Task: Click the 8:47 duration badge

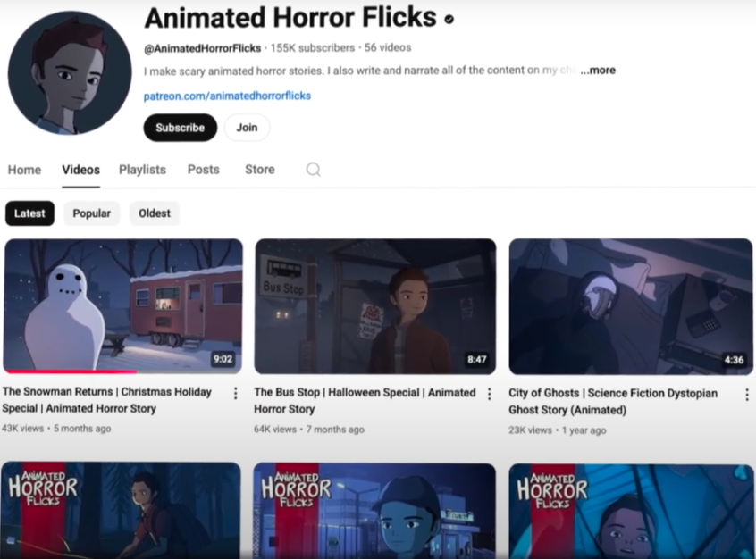Action: (476, 360)
